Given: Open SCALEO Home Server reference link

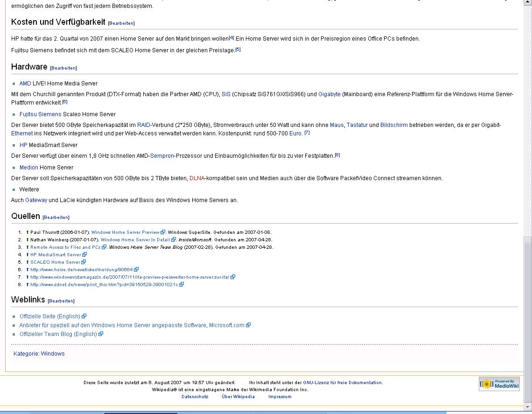Looking at the screenshot, I should (x=56, y=262).
